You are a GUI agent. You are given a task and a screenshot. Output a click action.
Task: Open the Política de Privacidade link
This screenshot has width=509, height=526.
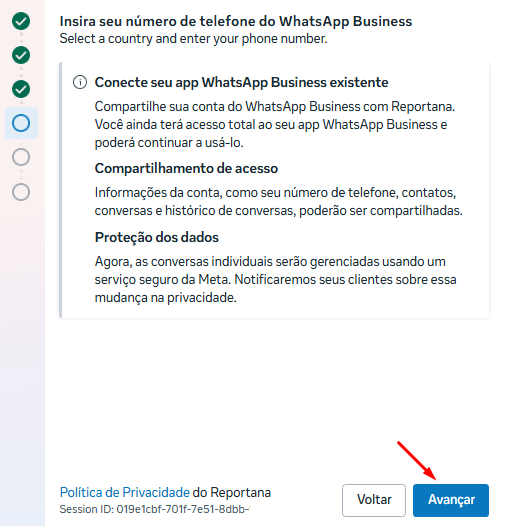tap(124, 492)
